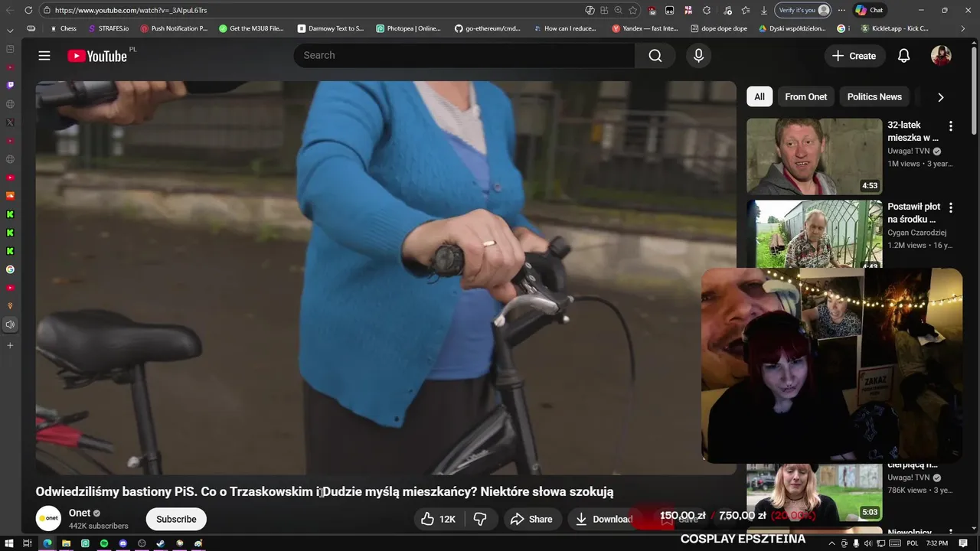Viewport: 980px width, 551px height.
Task: Open the Copilot Chat button
Action: [869, 10]
